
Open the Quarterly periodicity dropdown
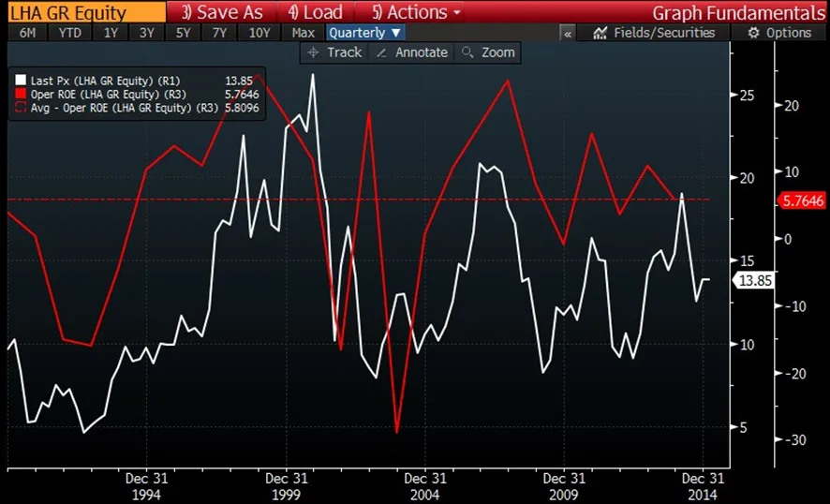coord(364,33)
